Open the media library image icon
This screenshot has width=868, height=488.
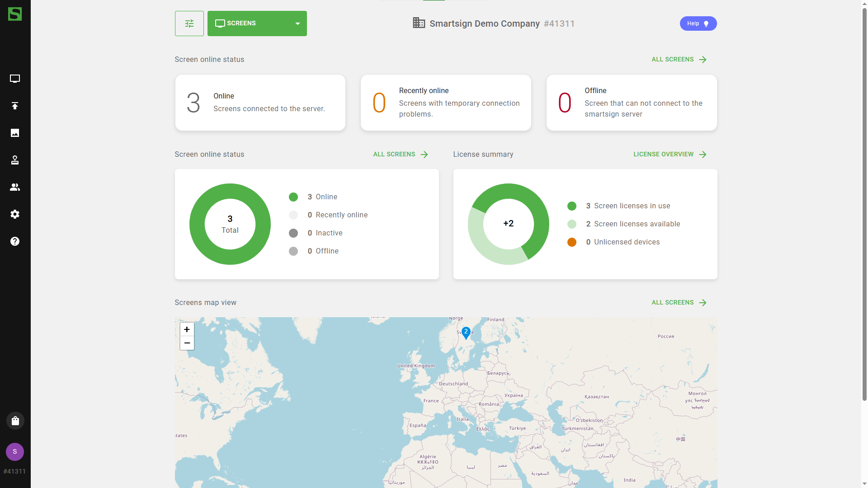[15, 133]
